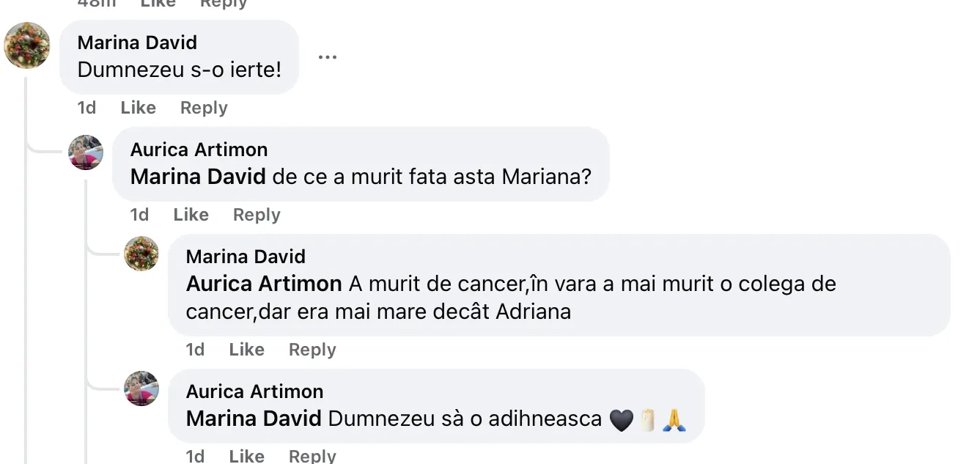Click the candle emoji in Aurica's reply
Image resolution: width=980 pixels, height=464 pixels.
(x=648, y=419)
